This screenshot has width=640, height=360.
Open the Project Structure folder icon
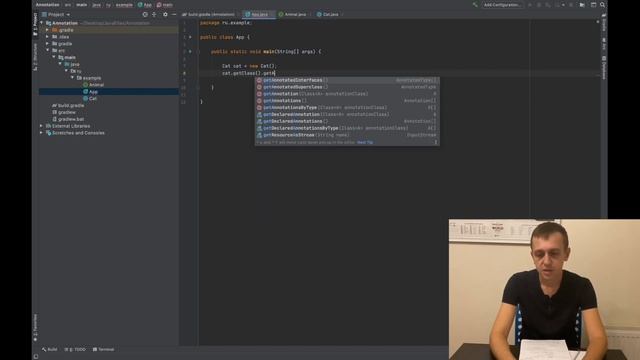582,5
